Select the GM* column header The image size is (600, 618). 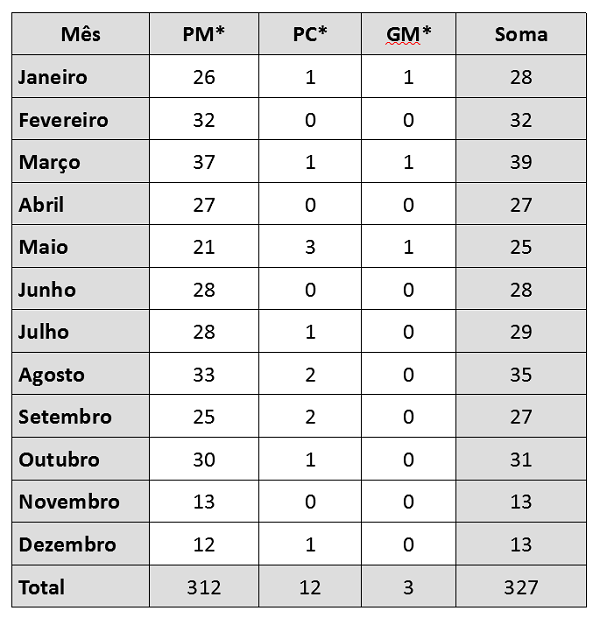click(x=408, y=34)
